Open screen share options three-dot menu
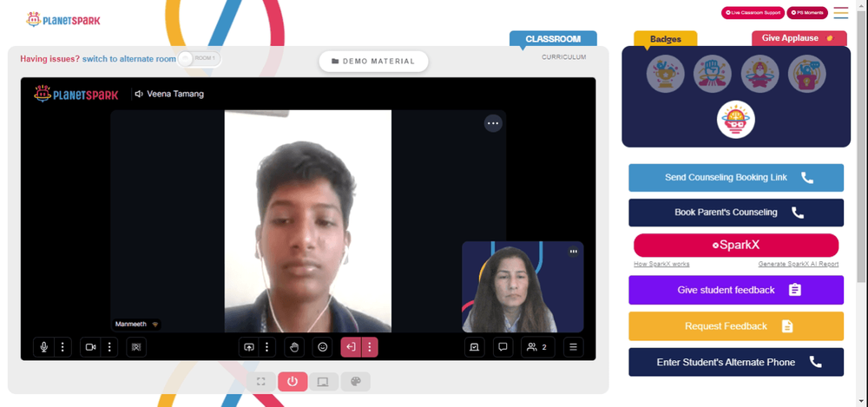 point(266,347)
